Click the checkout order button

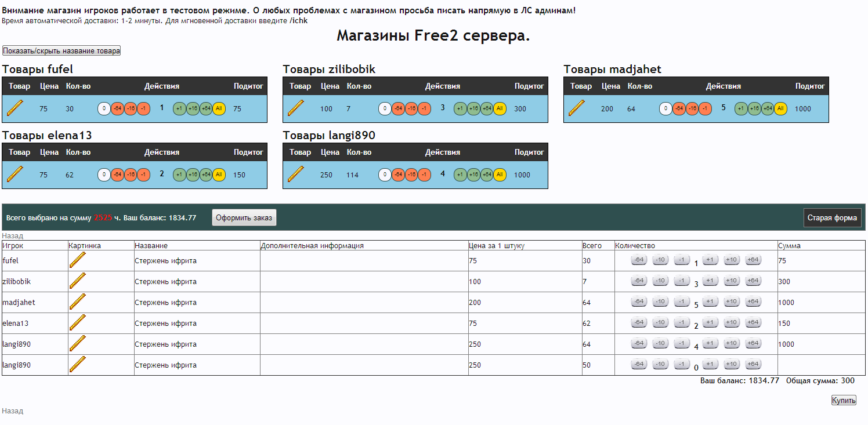pos(244,218)
